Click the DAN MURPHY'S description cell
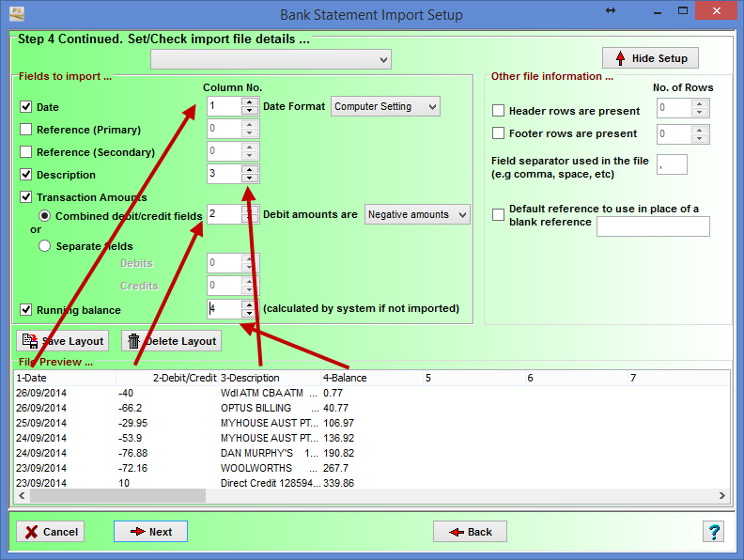 click(269, 453)
